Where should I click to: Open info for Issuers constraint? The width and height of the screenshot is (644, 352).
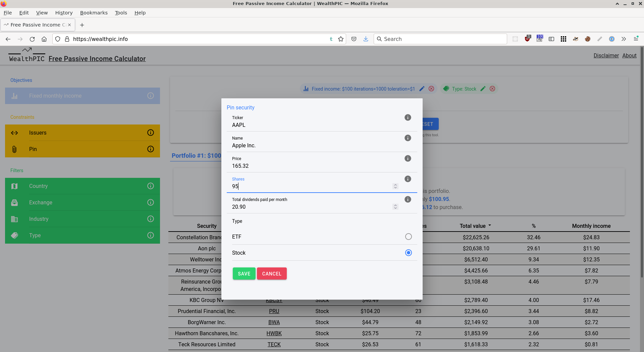tap(151, 133)
